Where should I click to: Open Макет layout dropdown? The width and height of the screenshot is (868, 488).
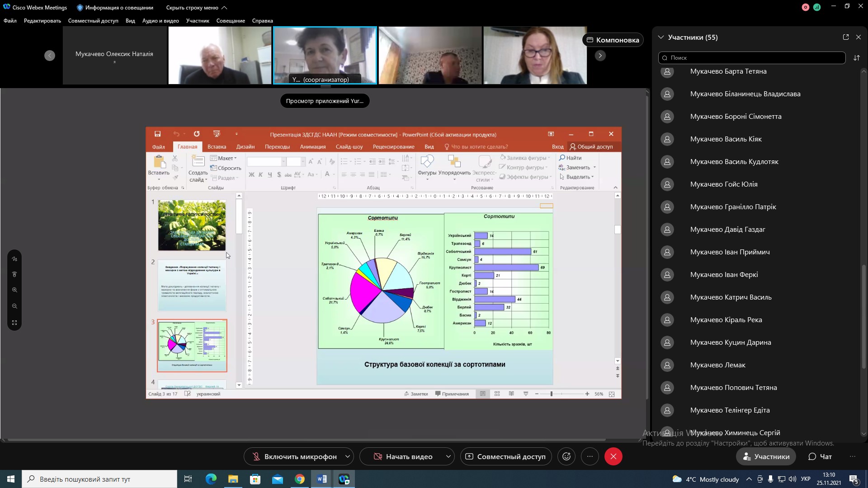(x=224, y=158)
